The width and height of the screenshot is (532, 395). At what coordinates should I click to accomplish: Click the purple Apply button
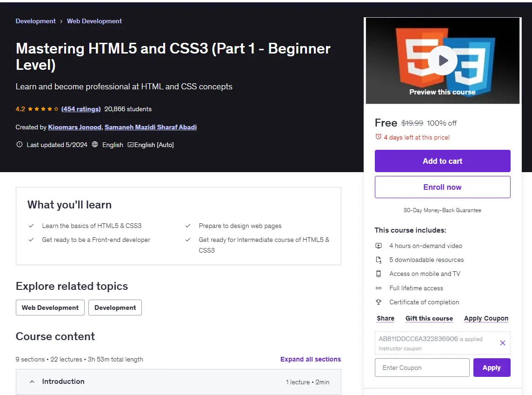492,368
